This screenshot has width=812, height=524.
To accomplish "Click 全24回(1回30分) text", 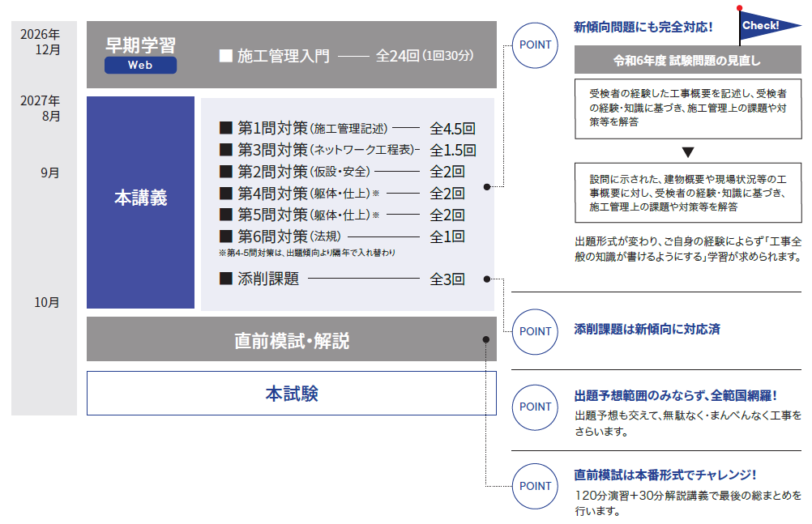I will [x=425, y=55].
